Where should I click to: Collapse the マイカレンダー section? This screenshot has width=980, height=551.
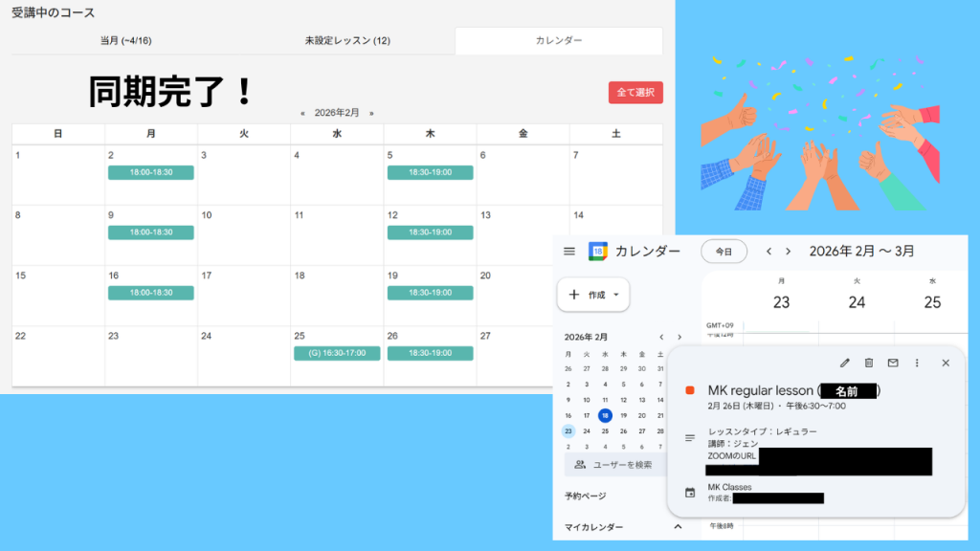coord(679,527)
